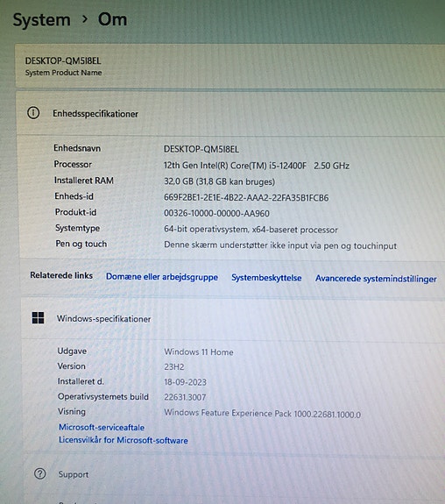Click the DESKTOP-QM5I8EL device name card

pyautogui.click(x=230, y=66)
